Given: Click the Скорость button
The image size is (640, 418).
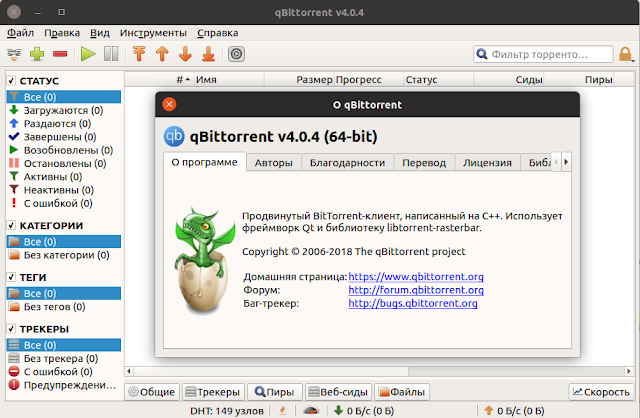Looking at the screenshot, I should click(601, 392).
